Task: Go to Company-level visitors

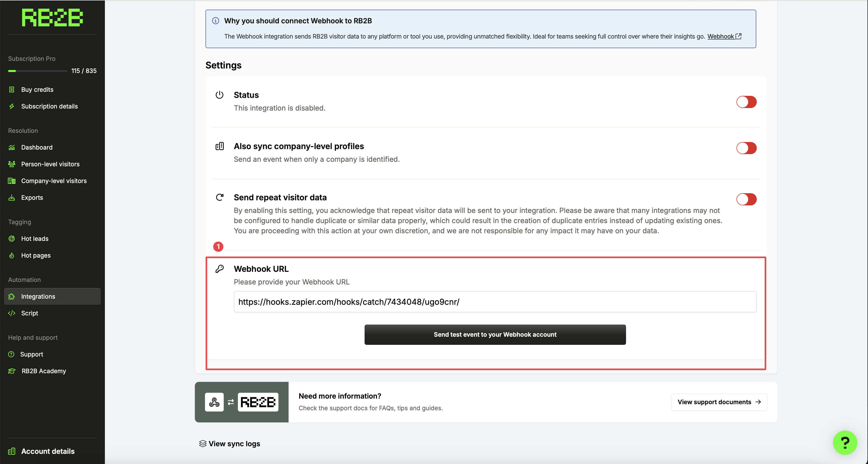Action: pos(53,181)
